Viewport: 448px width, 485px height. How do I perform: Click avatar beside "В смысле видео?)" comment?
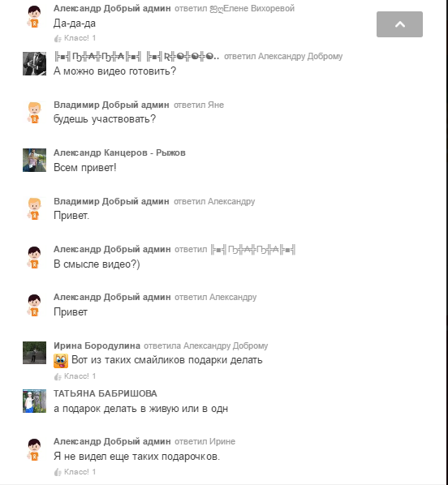click(34, 257)
